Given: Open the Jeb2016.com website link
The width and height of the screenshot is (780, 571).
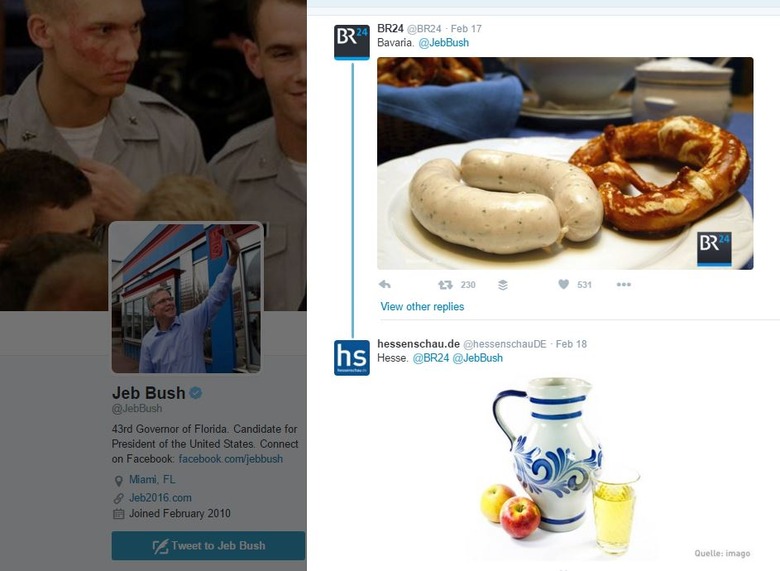Looking at the screenshot, I should point(160,497).
